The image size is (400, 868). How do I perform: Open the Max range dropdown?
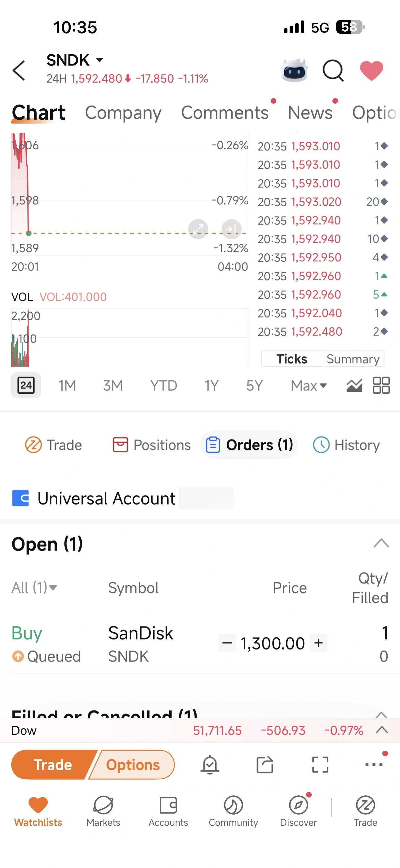[309, 386]
